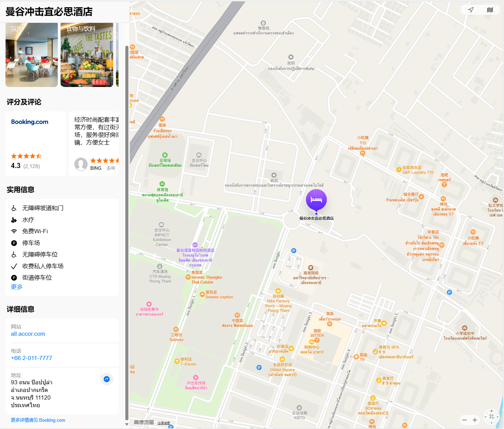Click the S&P Laundry T12 marker
The width and height of the screenshot is (504, 429).
pos(399,170)
